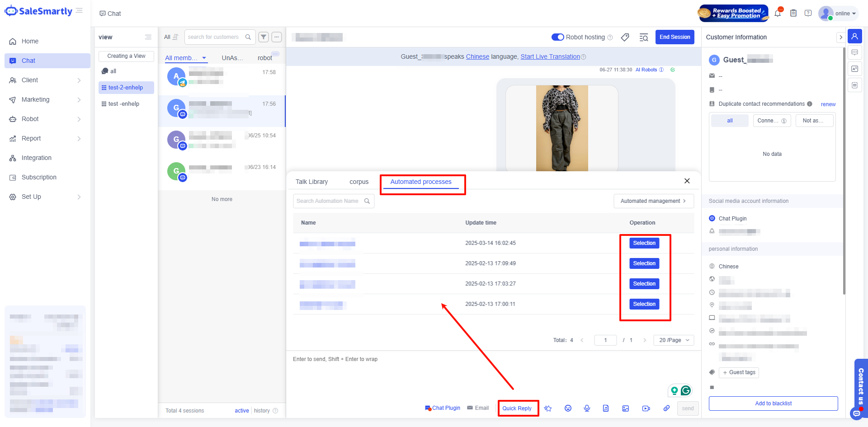Click the link attachment icon
Image resolution: width=868 pixels, height=427 pixels.
coord(666,408)
